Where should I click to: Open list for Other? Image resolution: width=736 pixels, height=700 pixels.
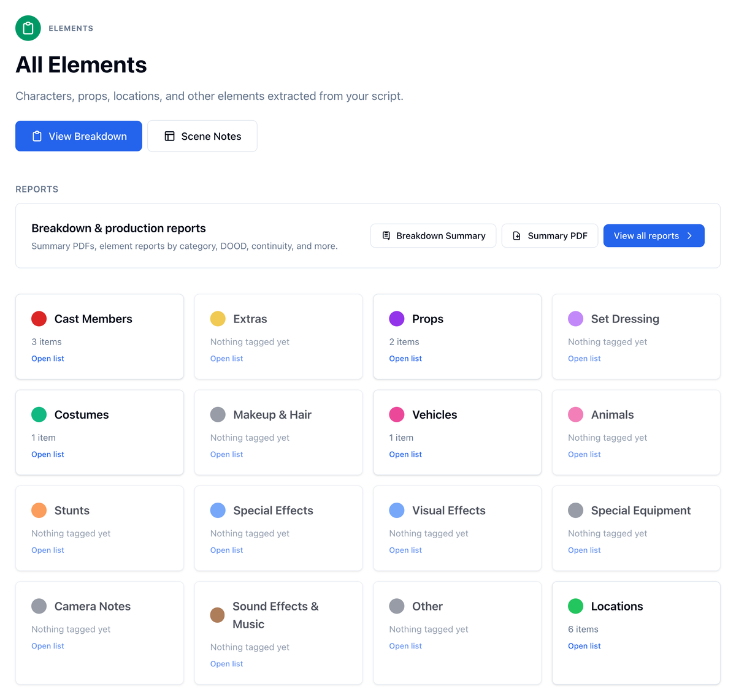[x=405, y=646]
